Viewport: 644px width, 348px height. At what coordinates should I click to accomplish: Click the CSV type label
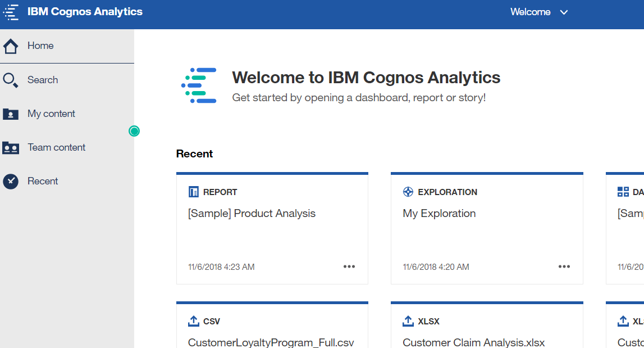pyautogui.click(x=212, y=321)
